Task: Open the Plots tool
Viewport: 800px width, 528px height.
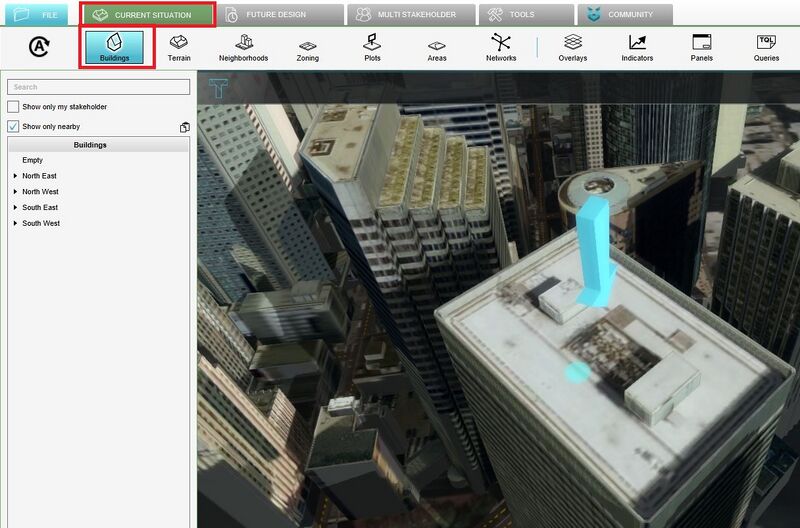Action: point(372,48)
